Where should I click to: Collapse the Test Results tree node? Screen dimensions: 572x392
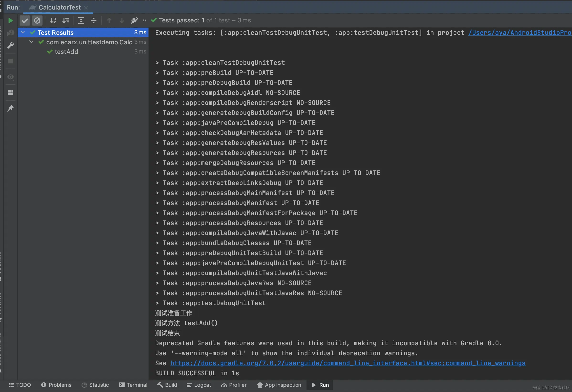click(x=23, y=32)
